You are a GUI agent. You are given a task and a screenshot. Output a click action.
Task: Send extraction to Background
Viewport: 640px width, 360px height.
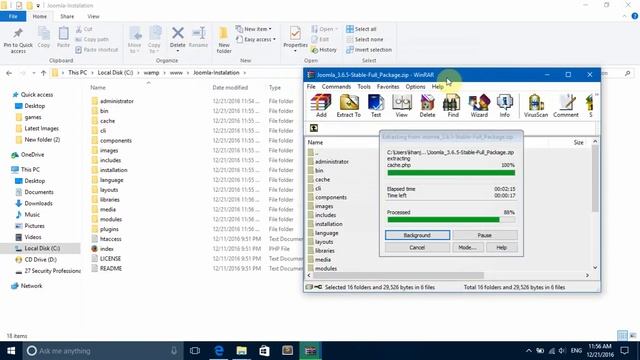pyautogui.click(x=417, y=235)
